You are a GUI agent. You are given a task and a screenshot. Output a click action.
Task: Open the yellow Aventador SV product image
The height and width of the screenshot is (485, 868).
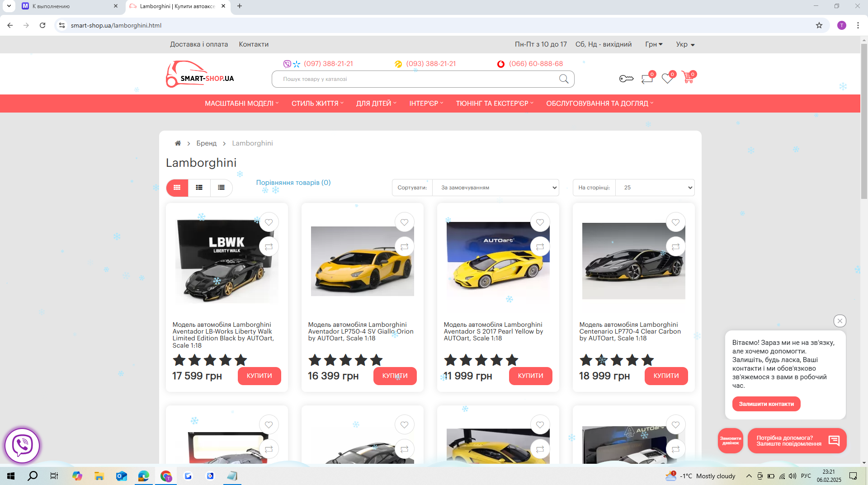[363, 261]
